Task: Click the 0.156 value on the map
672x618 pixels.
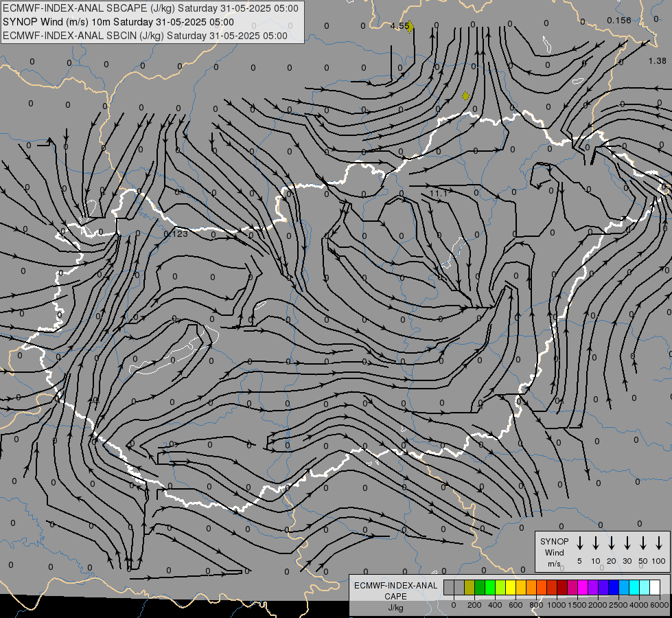Action: [x=619, y=21]
